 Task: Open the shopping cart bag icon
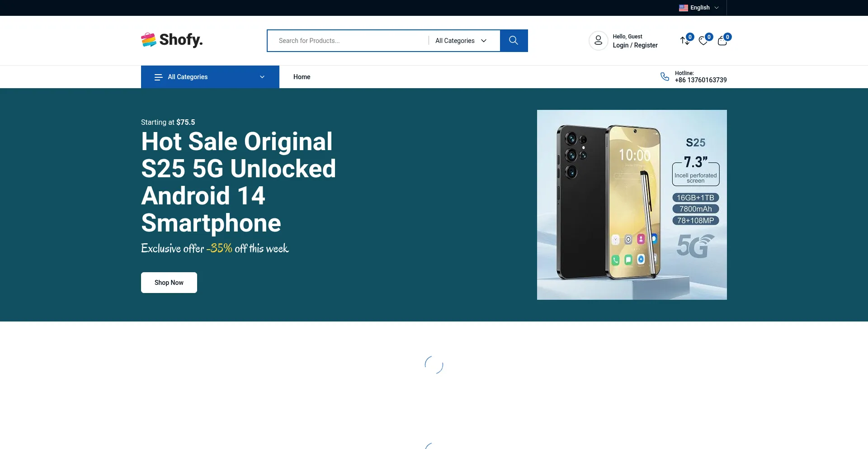[722, 41]
